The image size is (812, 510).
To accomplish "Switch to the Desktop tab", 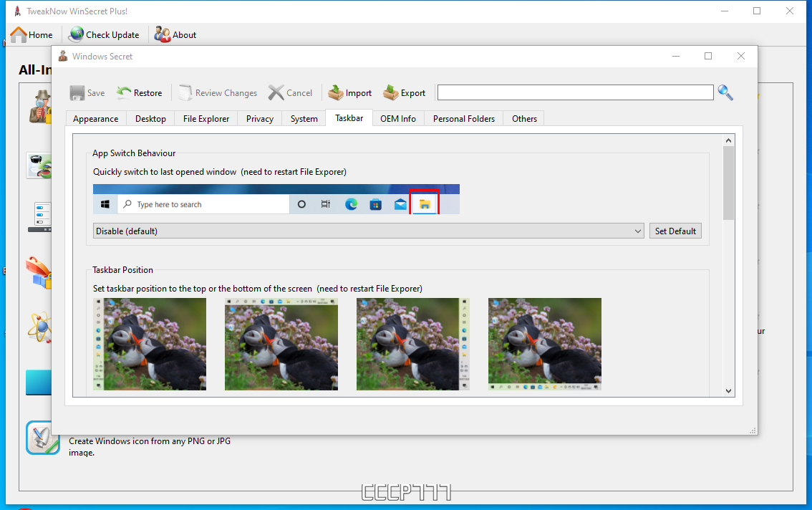I will coord(150,119).
